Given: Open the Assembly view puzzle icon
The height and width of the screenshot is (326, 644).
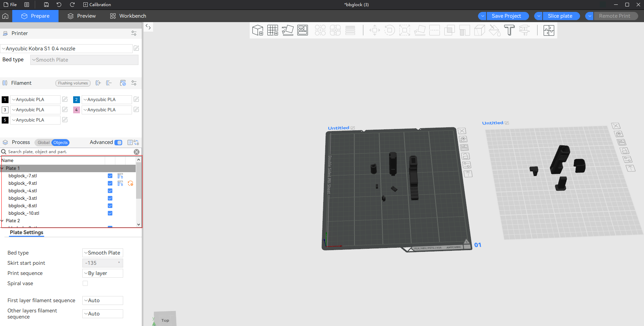Looking at the screenshot, I should (x=549, y=30).
